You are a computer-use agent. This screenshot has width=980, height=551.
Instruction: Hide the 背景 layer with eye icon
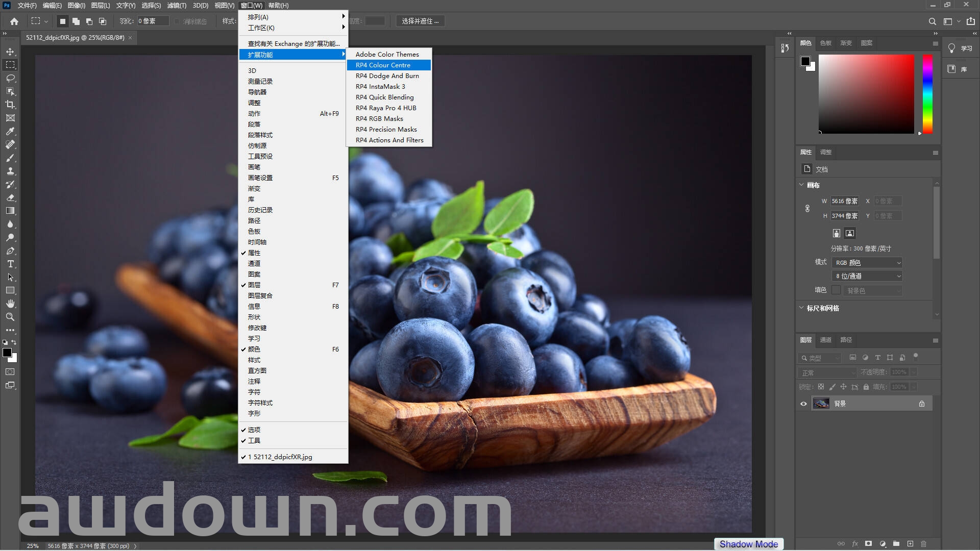point(803,404)
